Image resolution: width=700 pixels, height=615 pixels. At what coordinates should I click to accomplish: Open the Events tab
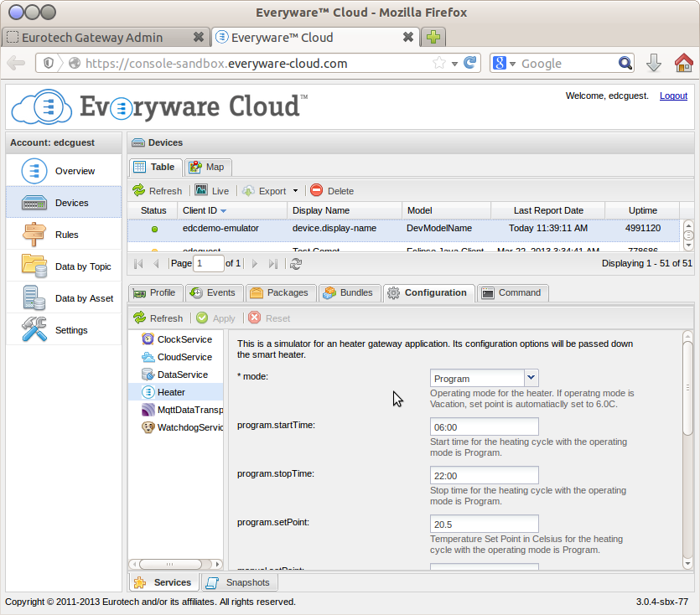(x=214, y=292)
